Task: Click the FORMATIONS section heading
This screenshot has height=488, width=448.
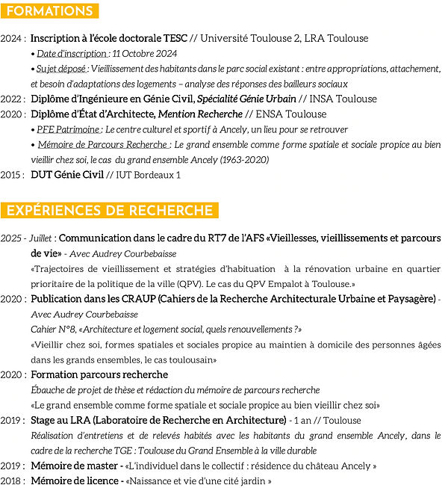Action: (x=49, y=11)
